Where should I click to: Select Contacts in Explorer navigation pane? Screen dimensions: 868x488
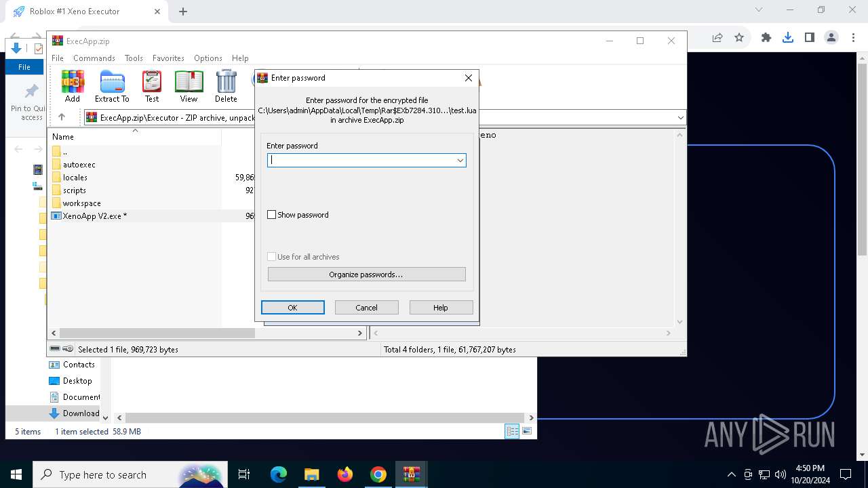[x=73, y=365]
